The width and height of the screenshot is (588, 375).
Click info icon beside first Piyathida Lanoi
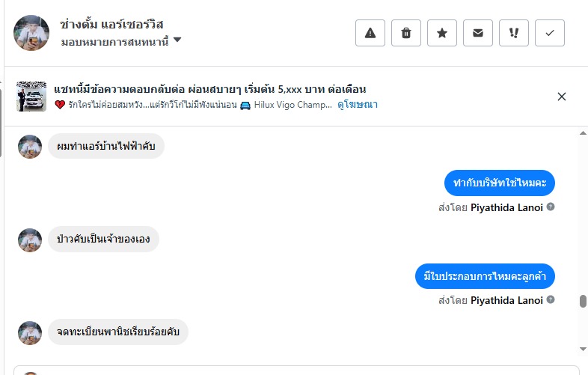[x=551, y=207]
